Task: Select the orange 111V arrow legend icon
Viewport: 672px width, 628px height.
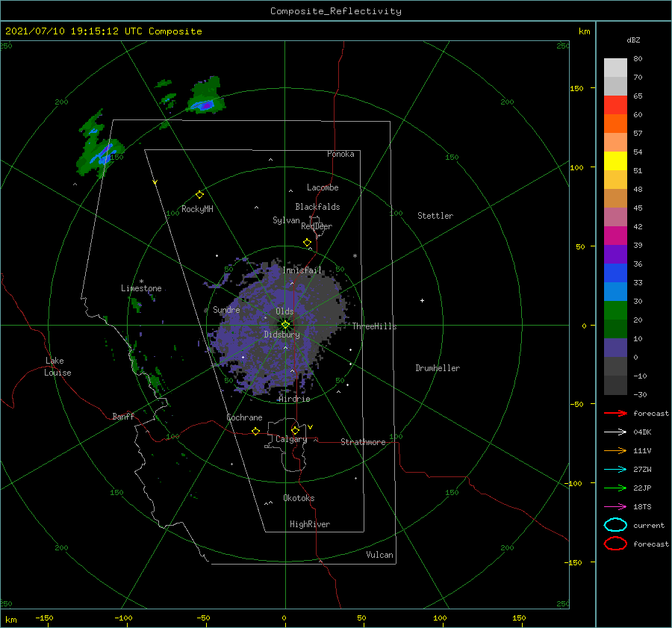Action: click(615, 450)
